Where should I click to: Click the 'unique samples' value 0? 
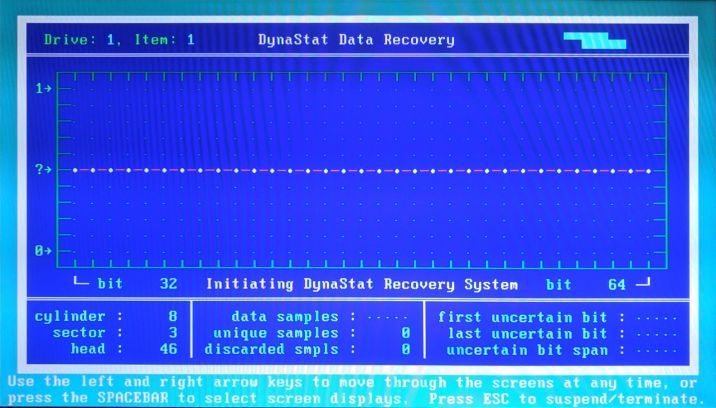(405, 333)
